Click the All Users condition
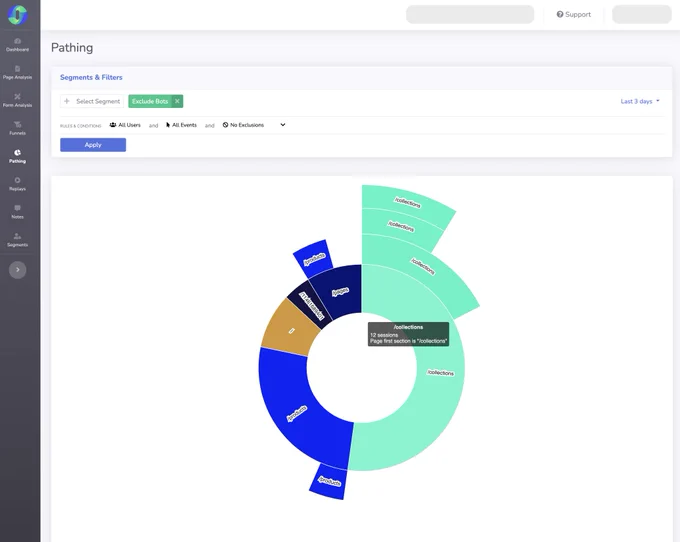The width and height of the screenshot is (680, 542). [x=125, y=125]
